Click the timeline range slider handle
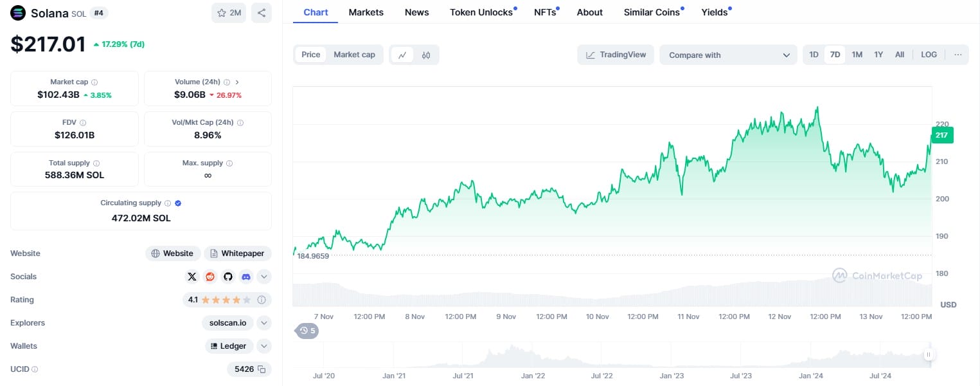The width and height of the screenshot is (980, 386). (928, 354)
